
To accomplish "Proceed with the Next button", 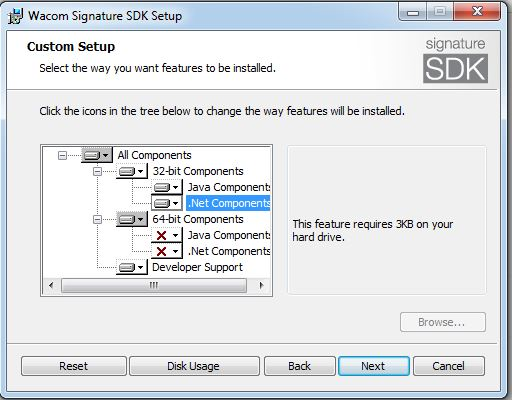I will 374,366.
